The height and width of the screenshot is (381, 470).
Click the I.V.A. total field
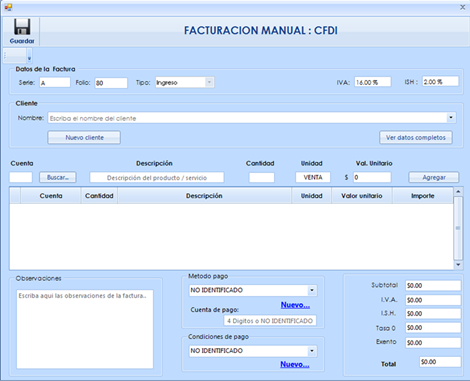[433, 300]
